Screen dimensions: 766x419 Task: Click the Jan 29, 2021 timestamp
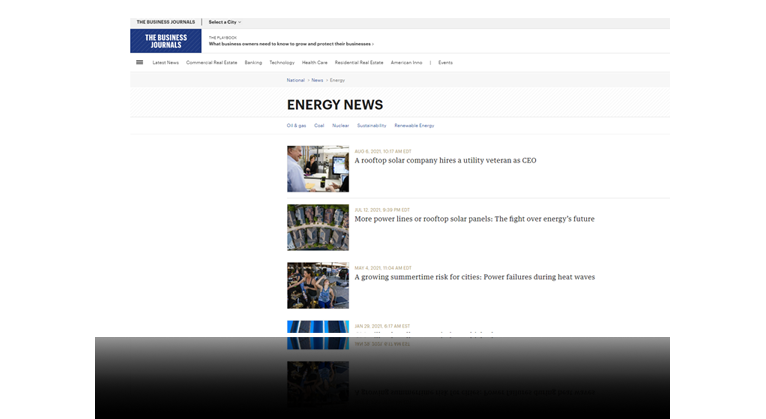tap(382, 326)
